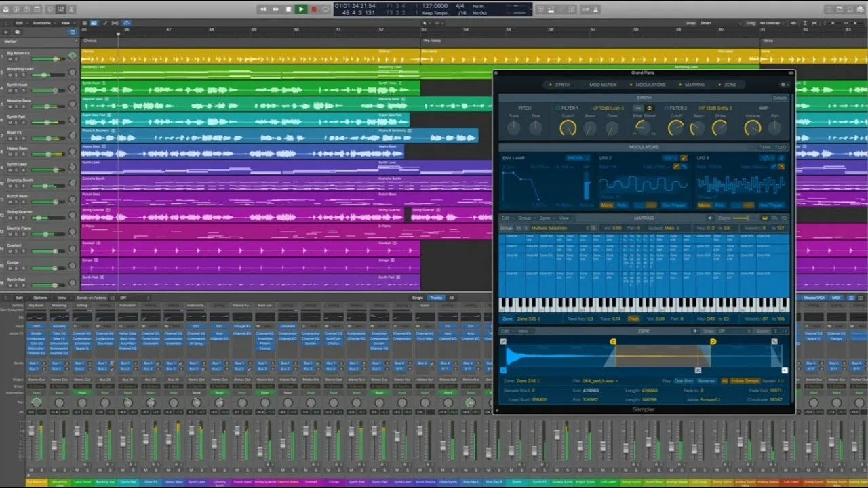Image resolution: width=868 pixels, height=488 pixels.
Task: Open the loop Mode Forward dropdown
Action: tap(709, 399)
